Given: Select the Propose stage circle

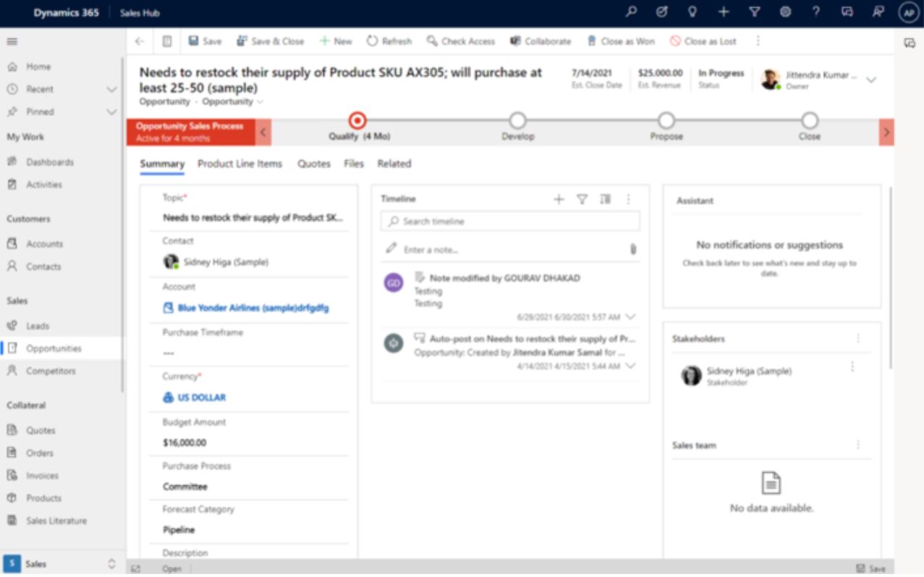Looking at the screenshot, I should [x=666, y=120].
